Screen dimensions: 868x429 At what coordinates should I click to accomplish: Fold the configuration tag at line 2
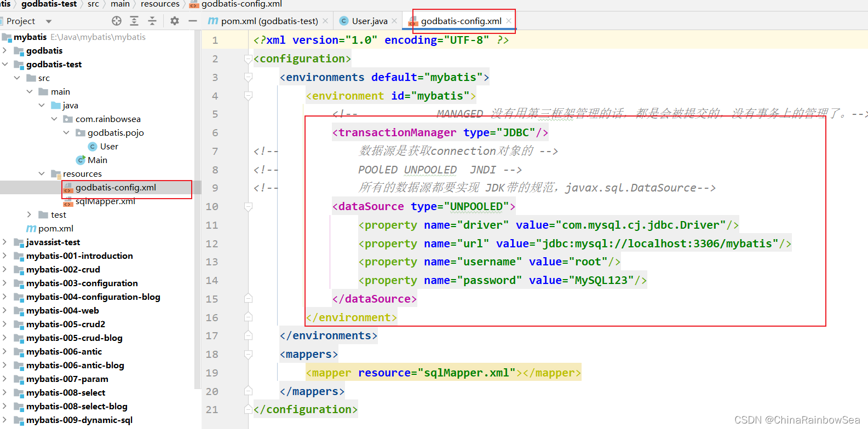tap(248, 59)
